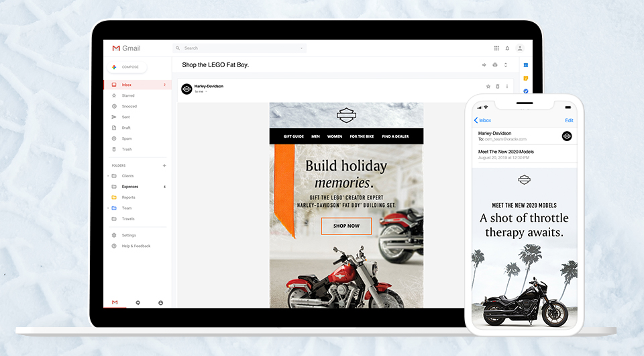Toggle the expand/collapse all arrows icon
This screenshot has height=356, width=644.
tap(506, 65)
